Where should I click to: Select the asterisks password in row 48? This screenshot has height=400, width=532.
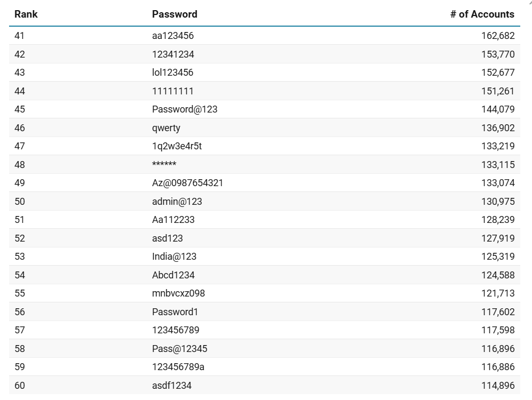pyautogui.click(x=164, y=165)
